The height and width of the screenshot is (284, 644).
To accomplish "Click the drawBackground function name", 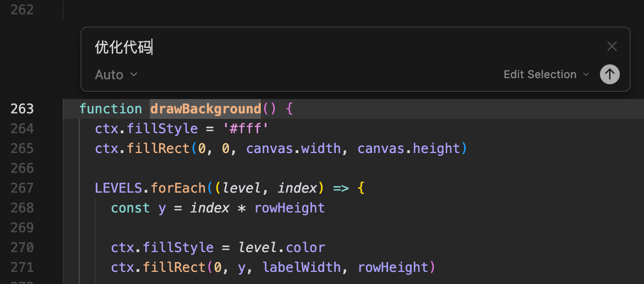I will (205, 109).
